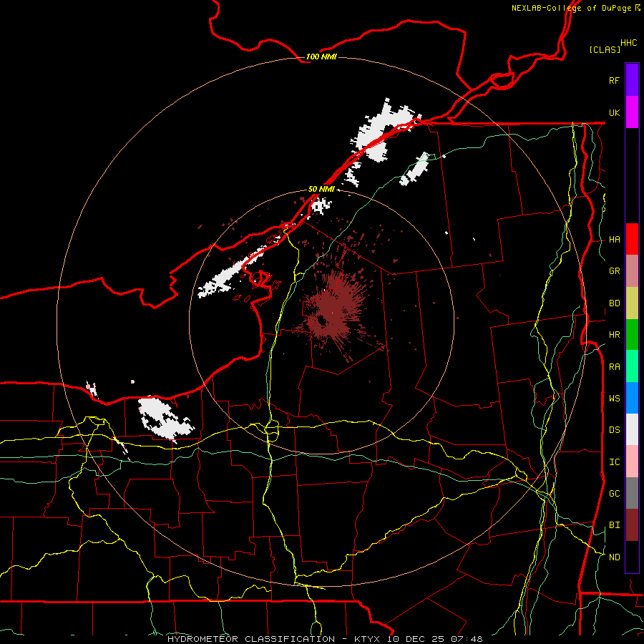Select the IC light pink legend swatch
Image resolution: width=644 pixels, height=644 pixels.
[632, 462]
